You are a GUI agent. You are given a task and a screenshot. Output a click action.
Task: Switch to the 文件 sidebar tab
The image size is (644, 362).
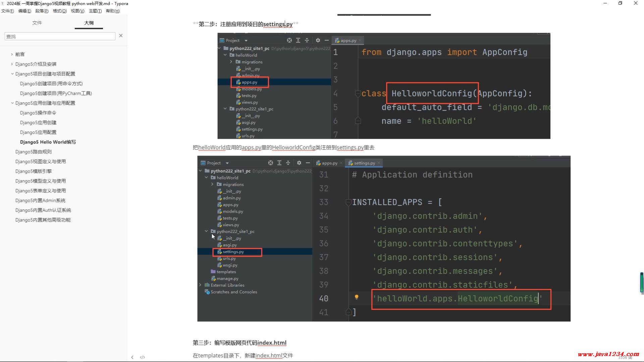[x=37, y=23]
